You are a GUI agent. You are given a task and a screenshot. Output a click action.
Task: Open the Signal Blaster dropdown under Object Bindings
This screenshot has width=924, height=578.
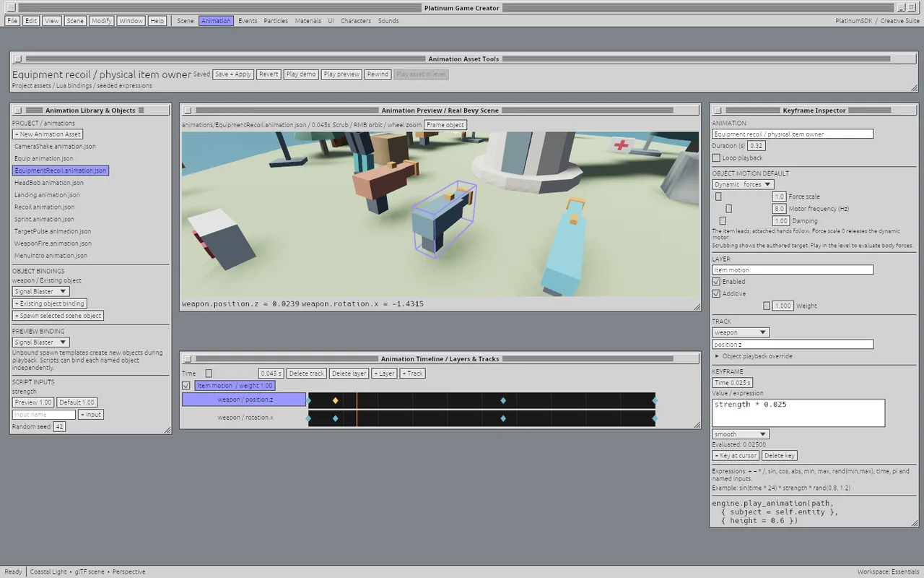click(x=41, y=292)
